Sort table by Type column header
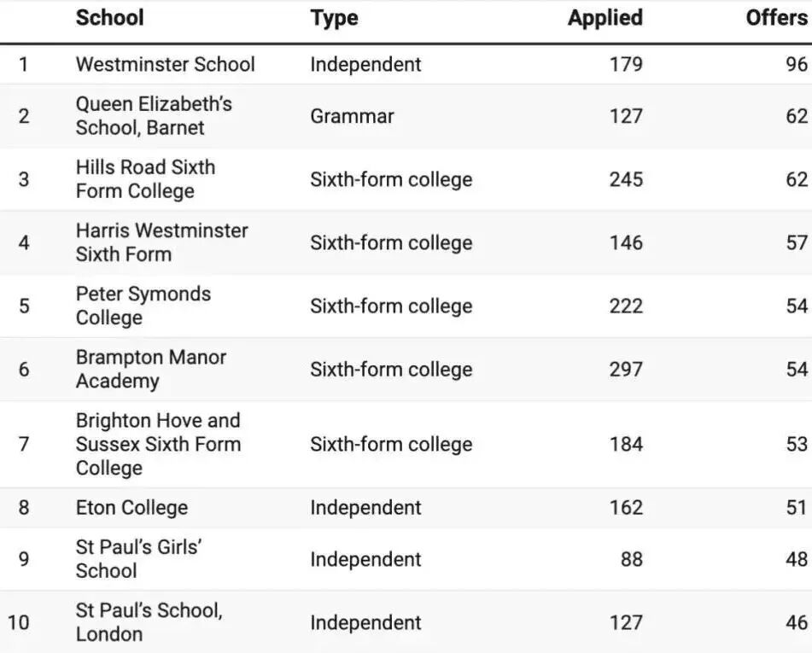The image size is (812, 653). (x=334, y=19)
